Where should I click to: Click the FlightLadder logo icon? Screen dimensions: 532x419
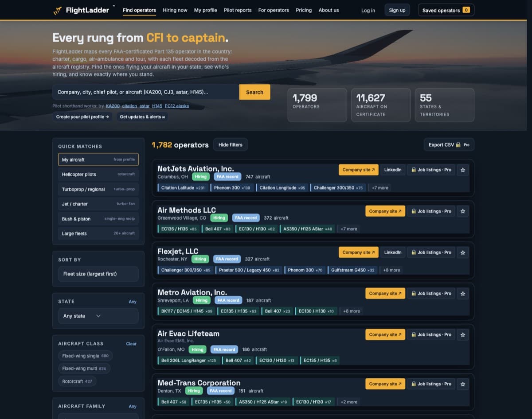[58, 10]
